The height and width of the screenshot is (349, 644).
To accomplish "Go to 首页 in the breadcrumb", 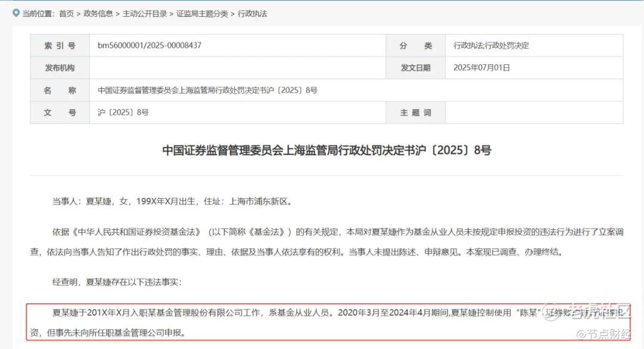I will pyautogui.click(x=66, y=14).
